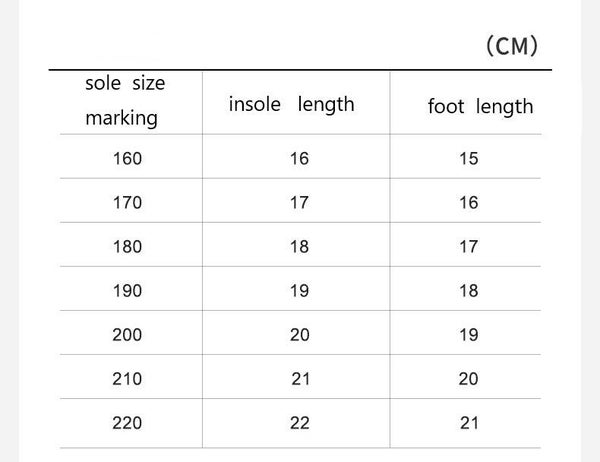This screenshot has height=462, width=600.
Task: Click the (CM) unit label
Action: pos(511,46)
